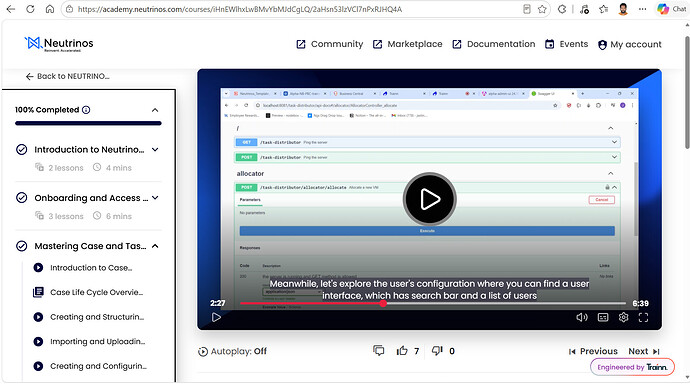Viewport: 690px width, 384px height.
Task: Open Creating and Structurin... lesson
Action: (x=97, y=317)
